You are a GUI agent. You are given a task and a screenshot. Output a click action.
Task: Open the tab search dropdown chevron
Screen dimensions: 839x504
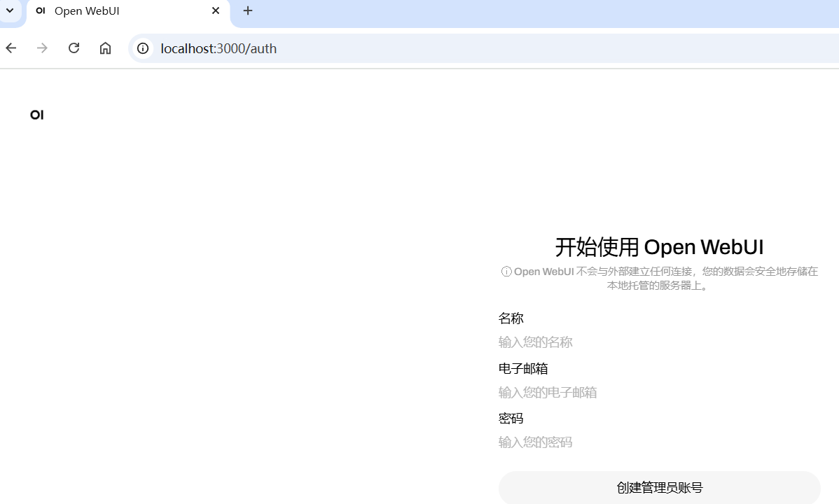[x=10, y=10]
